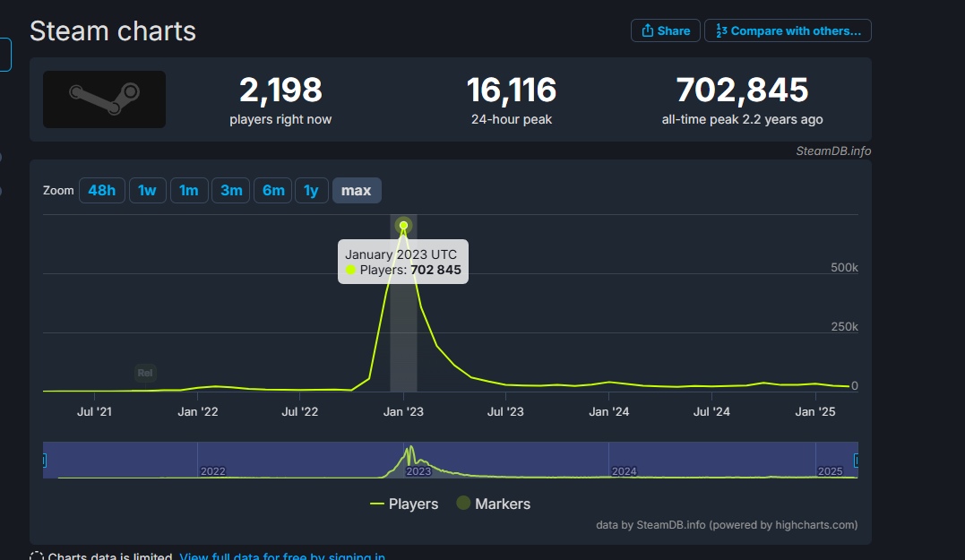Click the Jan '23 axis label

[x=403, y=411]
